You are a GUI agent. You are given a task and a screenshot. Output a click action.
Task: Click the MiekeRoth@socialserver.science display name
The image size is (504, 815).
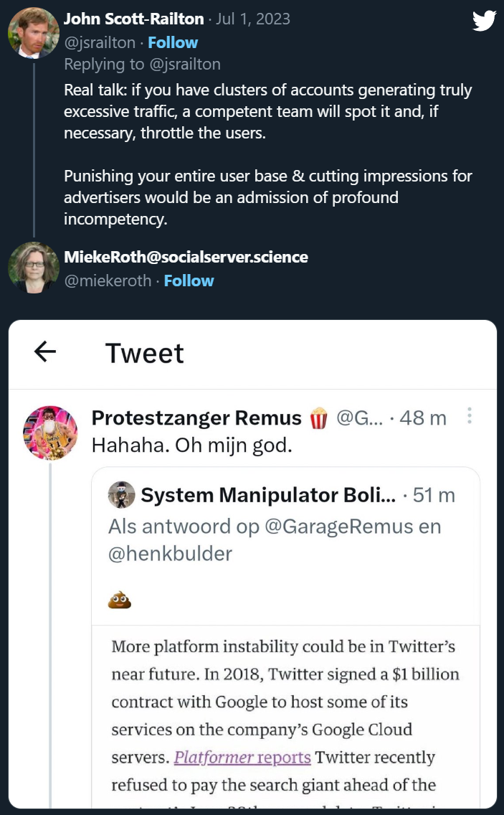point(186,257)
